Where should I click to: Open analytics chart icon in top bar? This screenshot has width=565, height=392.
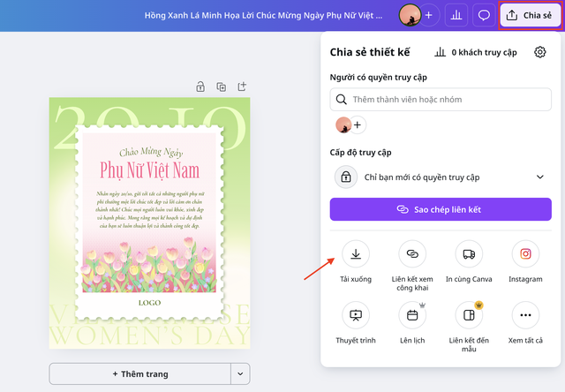[x=456, y=15]
